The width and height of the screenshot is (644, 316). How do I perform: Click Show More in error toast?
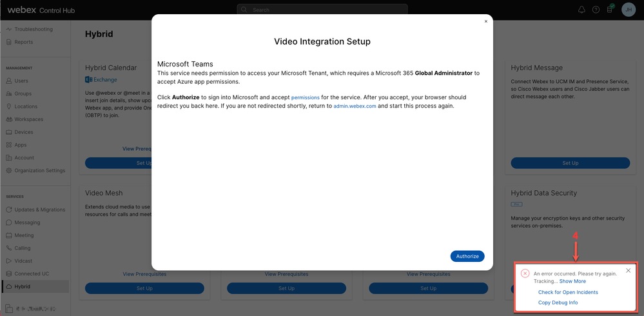572,281
